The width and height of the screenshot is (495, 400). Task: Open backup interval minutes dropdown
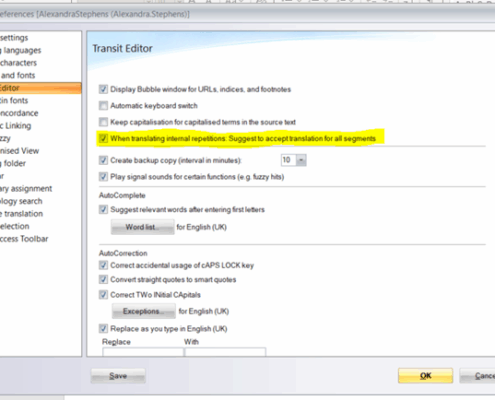coord(301,160)
